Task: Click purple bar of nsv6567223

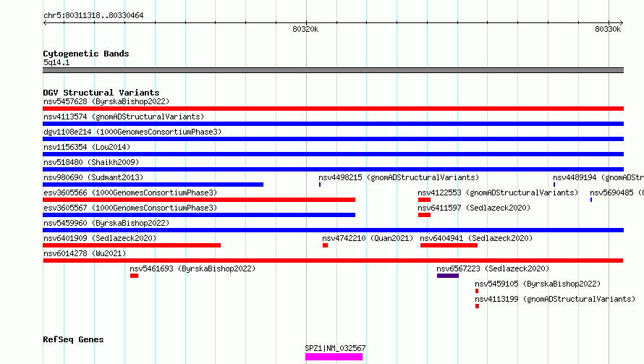Action: click(448, 276)
